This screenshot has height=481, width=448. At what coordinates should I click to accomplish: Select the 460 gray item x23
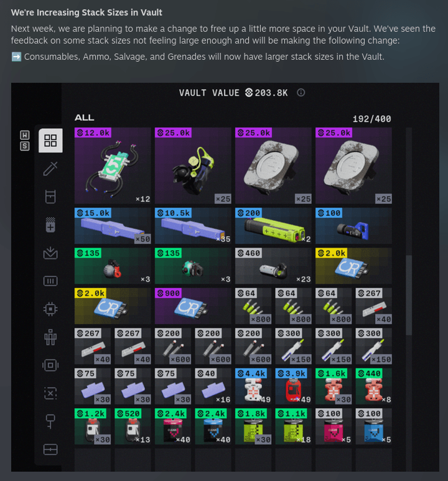tap(273, 266)
